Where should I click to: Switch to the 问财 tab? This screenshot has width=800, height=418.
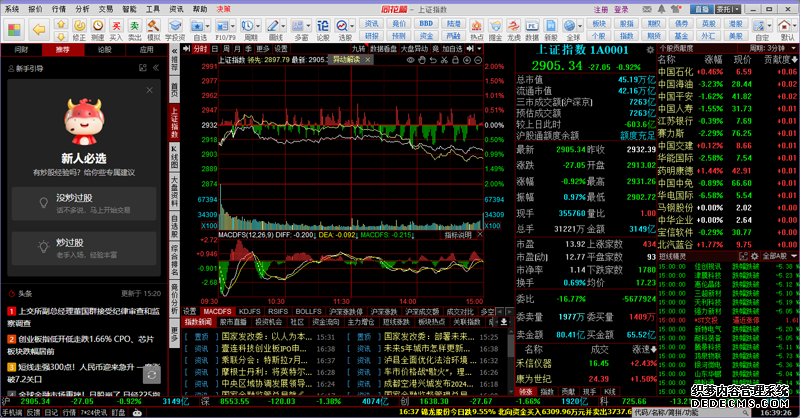(21, 50)
